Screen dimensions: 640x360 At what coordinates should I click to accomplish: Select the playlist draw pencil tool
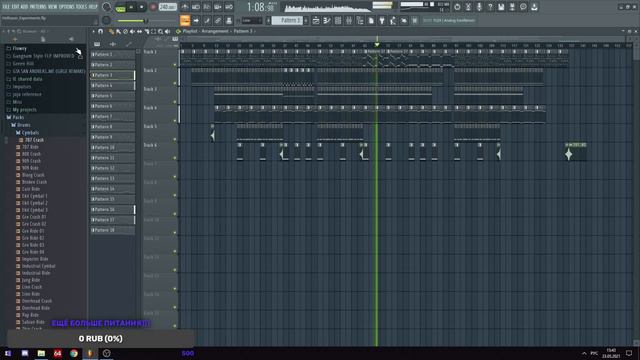pos(111,31)
